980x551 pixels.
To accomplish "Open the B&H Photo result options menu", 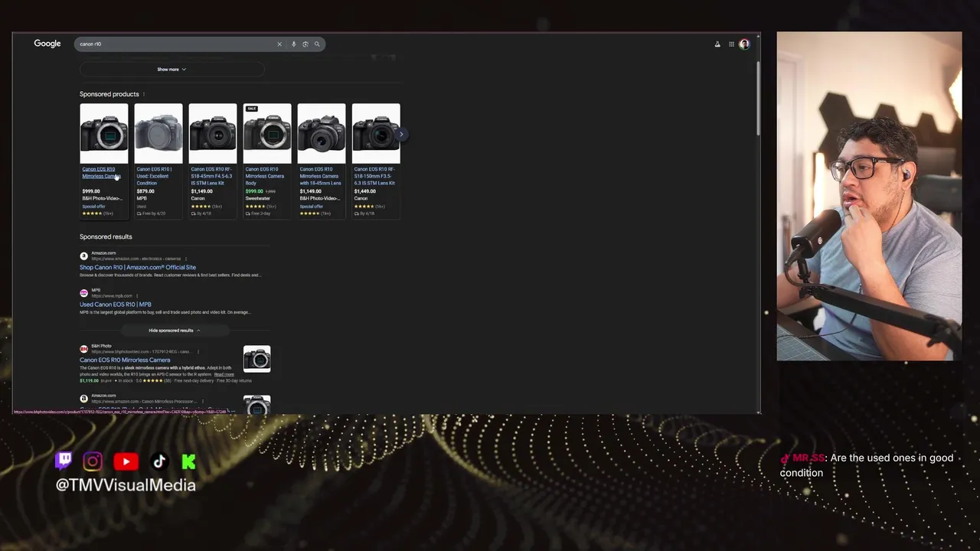I will [x=198, y=352].
